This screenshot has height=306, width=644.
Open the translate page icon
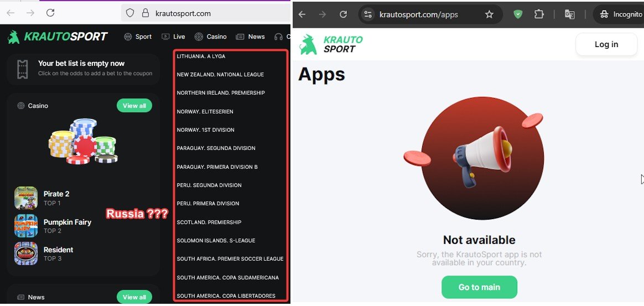[569, 14]
